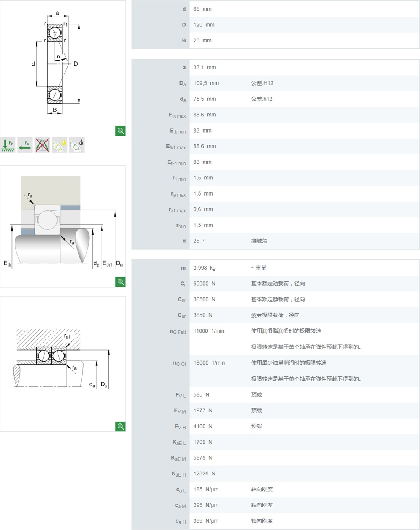Click the 65 mm bore diameter value
Image resolution: width=420 pixels, height=530 pixels.
click(202, 9)
